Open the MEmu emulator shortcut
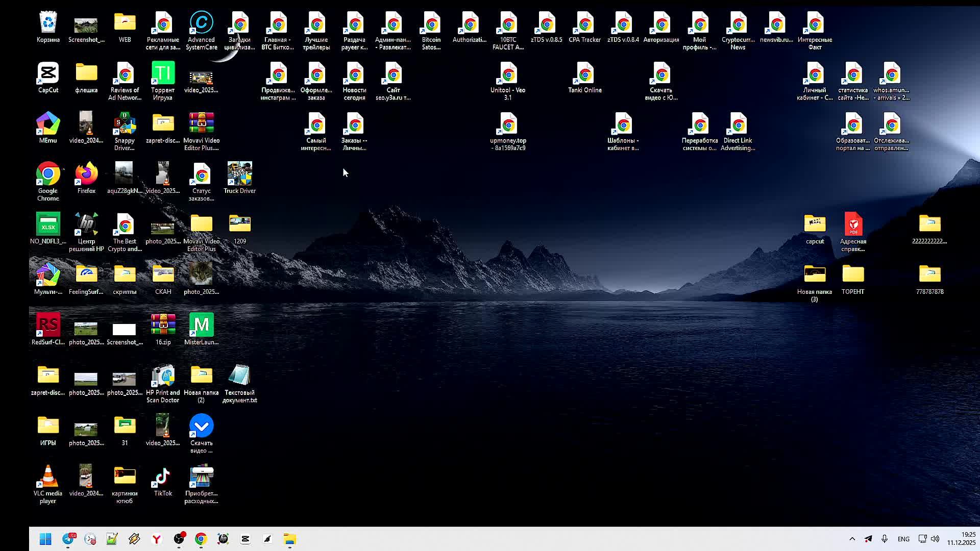The height and width of the screenshot is (551, 980). (48, 124)
